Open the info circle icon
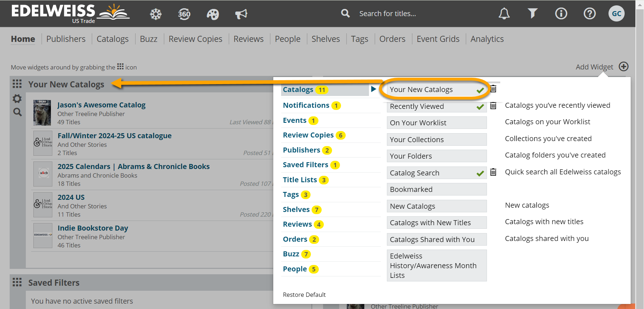 pyautogui.click(x=561, y=14)
